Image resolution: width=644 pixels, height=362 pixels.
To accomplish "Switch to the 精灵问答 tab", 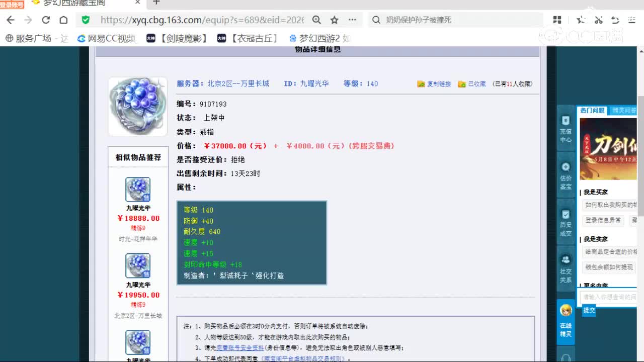I will 623,110.
